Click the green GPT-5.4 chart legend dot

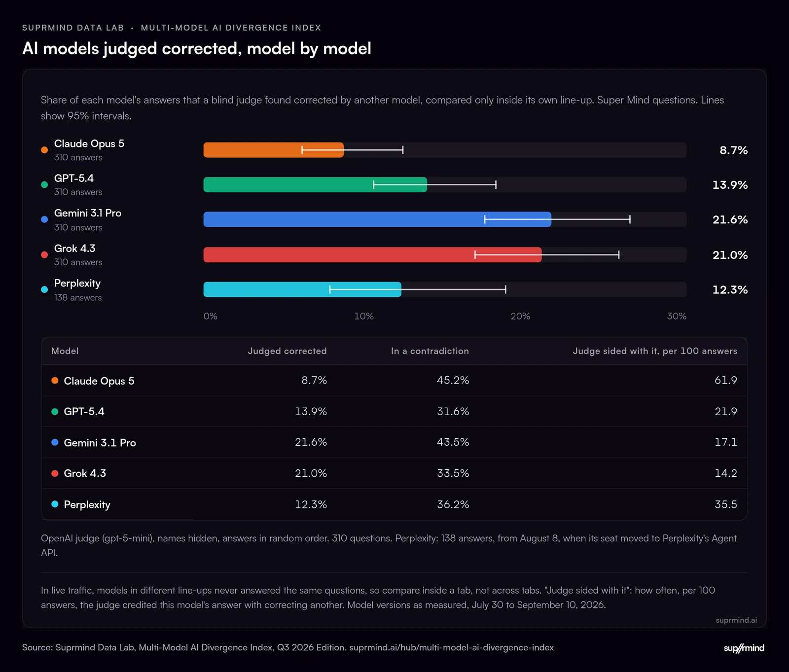[44, 185]
